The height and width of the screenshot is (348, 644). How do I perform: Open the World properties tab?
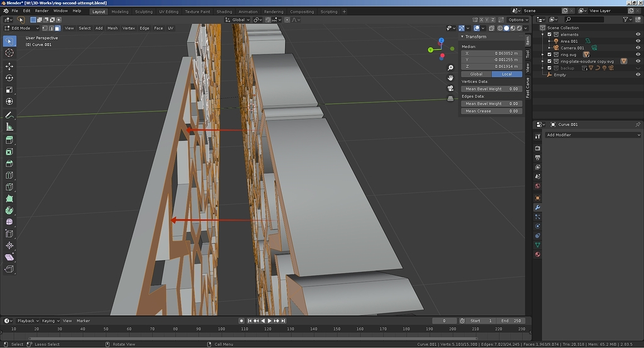pos(538,186)
